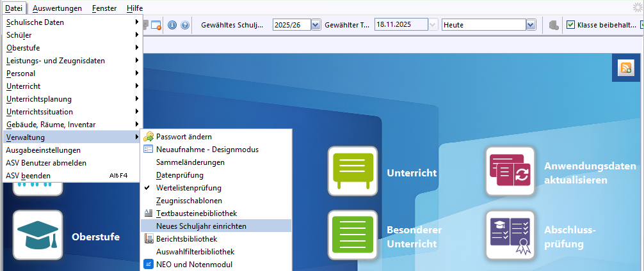Click the Oberstufe graduation cap tile
644x271 pixels.
click(38, 235)
